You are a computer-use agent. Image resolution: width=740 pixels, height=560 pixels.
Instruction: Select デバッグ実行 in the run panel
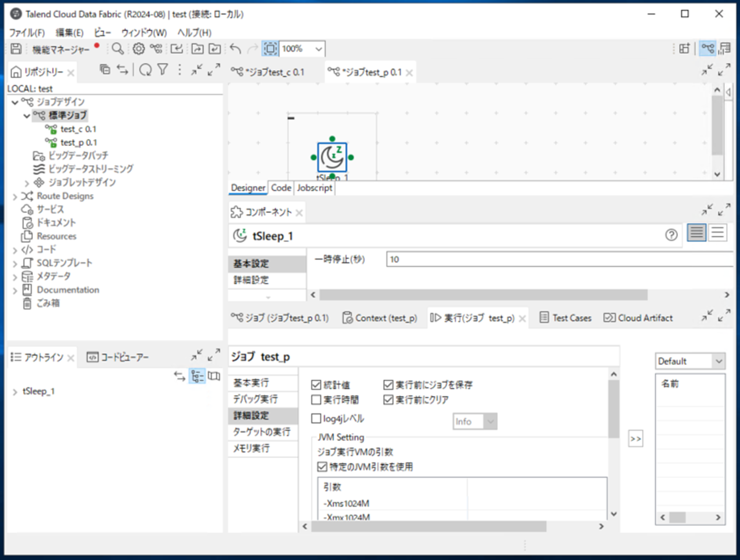click(263, 399)
